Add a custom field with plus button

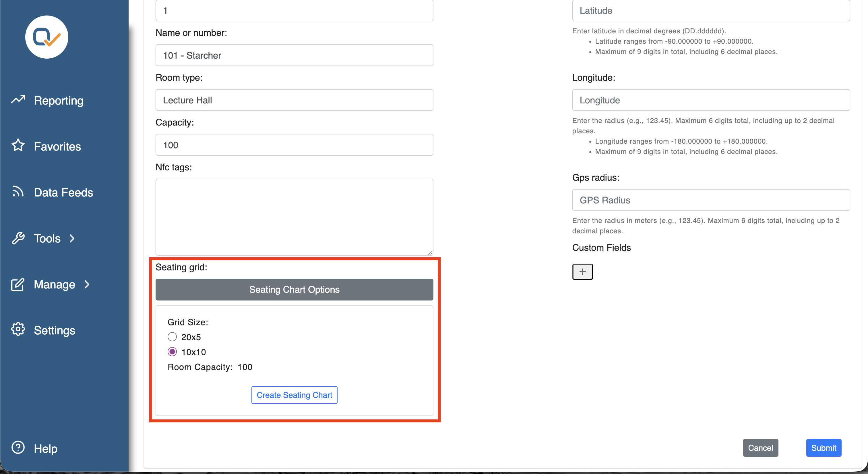[x=583, y=272]
